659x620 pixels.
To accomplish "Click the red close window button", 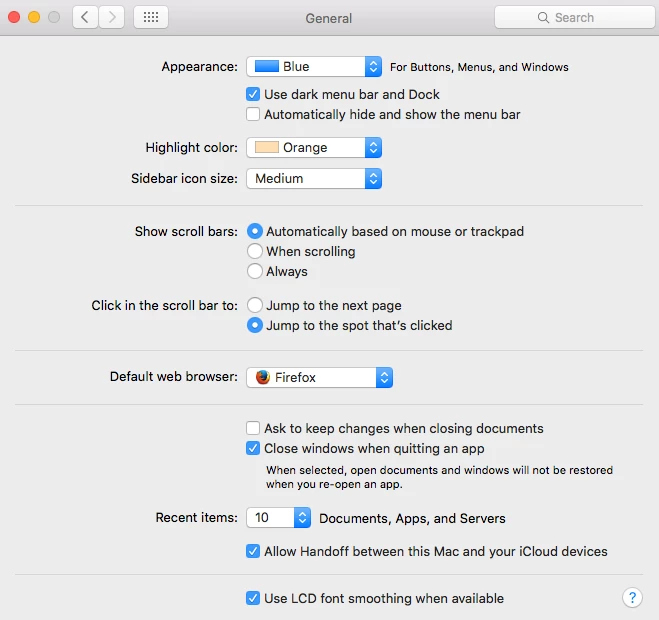I will tap(14, 17).
